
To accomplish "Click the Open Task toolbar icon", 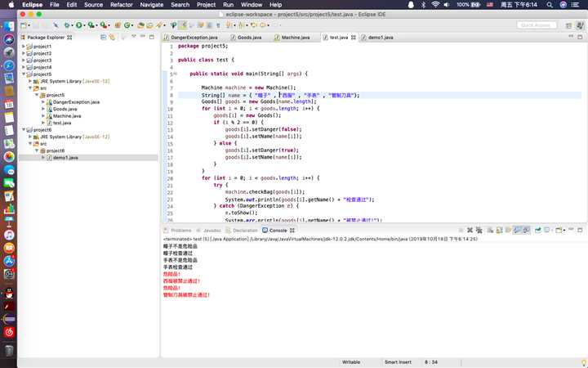I will tap(149, 25).
